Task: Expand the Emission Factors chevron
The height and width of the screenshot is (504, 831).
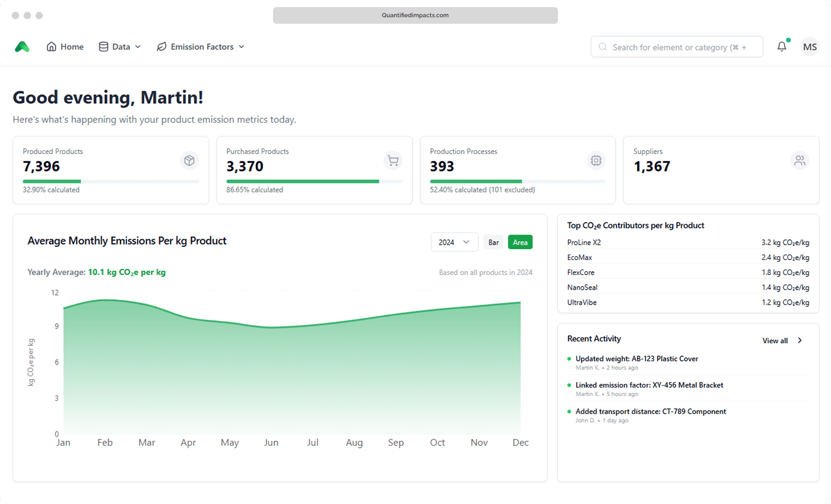Action: pyautogui.click(x=242, y=47)
